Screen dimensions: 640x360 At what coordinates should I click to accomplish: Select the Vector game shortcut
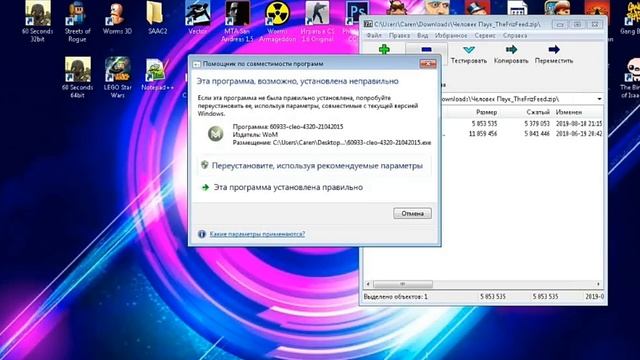coord(198,18)
